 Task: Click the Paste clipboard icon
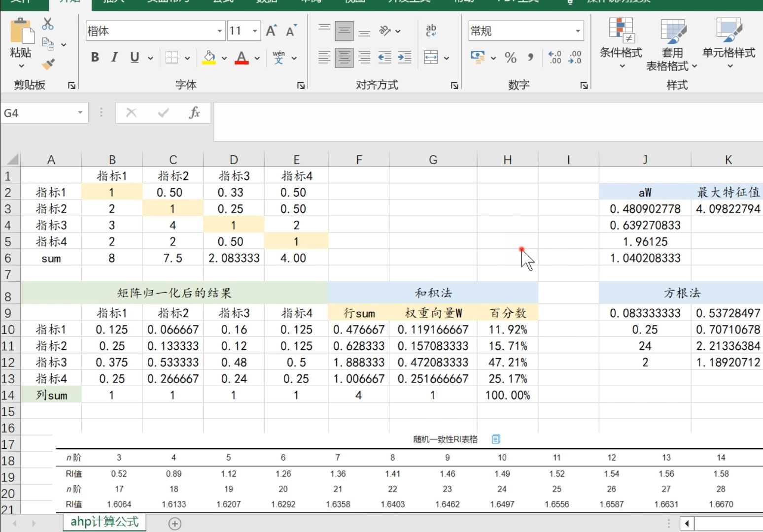click(22, 31)
